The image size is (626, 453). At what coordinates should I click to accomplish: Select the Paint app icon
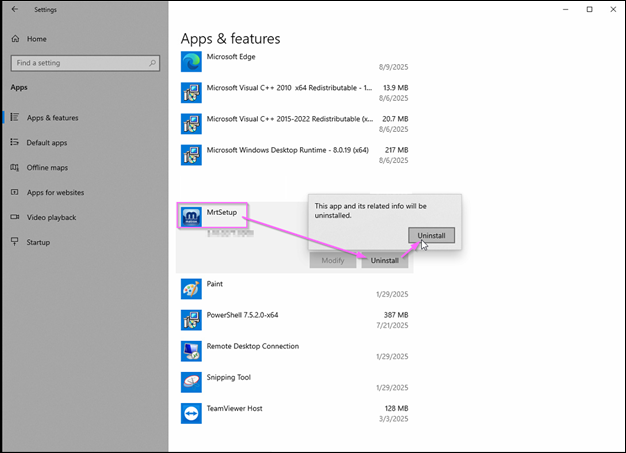point(191,288)
